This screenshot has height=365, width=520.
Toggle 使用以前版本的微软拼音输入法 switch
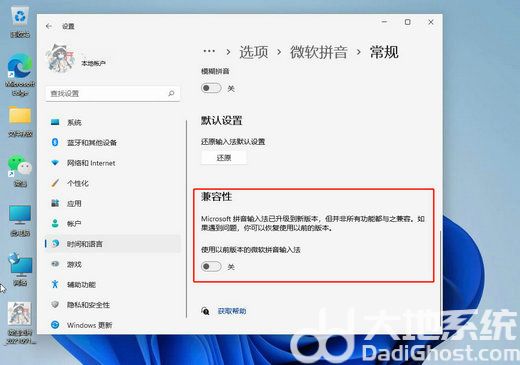211,266
